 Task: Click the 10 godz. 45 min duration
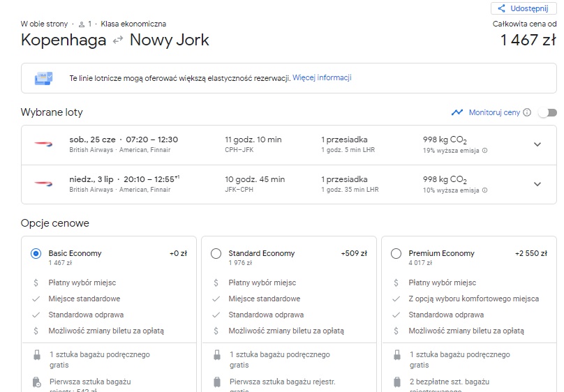pos(255,179)
